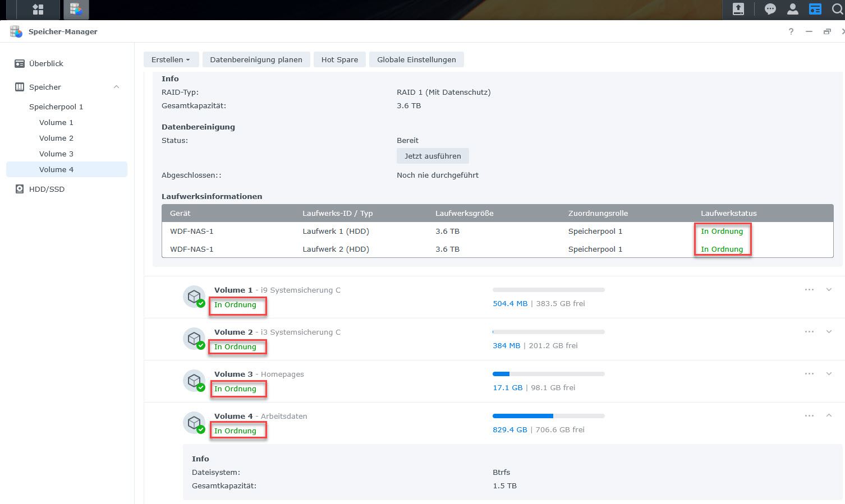Select Volume 3 in the sidebar tree

tap(56, 154)
